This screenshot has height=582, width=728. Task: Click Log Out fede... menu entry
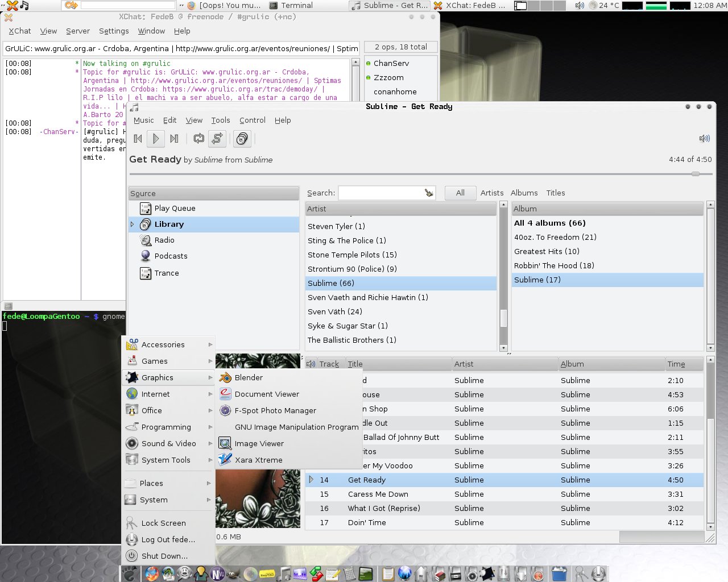[x=169, y=539]
